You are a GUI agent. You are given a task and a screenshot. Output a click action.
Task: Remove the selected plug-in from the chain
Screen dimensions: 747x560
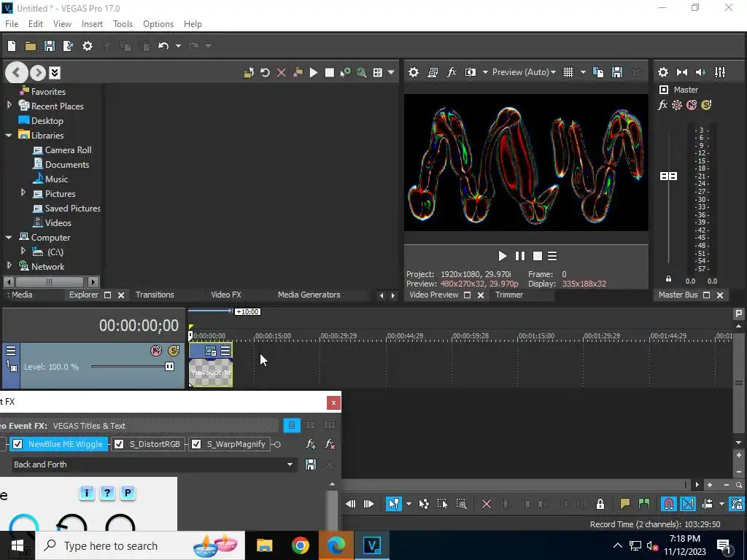[x=330, y=444]
